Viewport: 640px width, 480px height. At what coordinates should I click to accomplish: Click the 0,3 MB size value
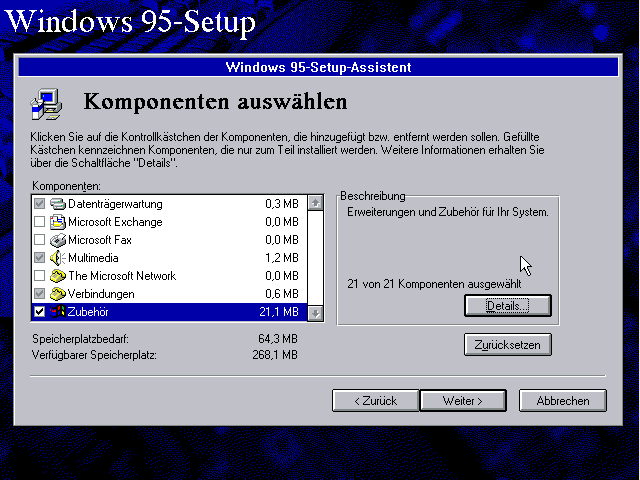tap(282, 204)
